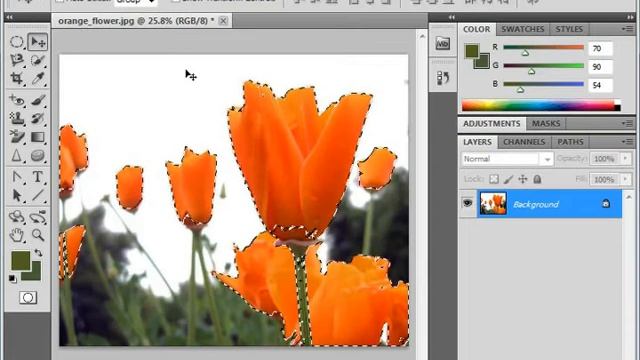Select the Polygonal Lasso tool
Image resolution: width=640 pixels, height=360 pixels.
[x=17, y=60]
